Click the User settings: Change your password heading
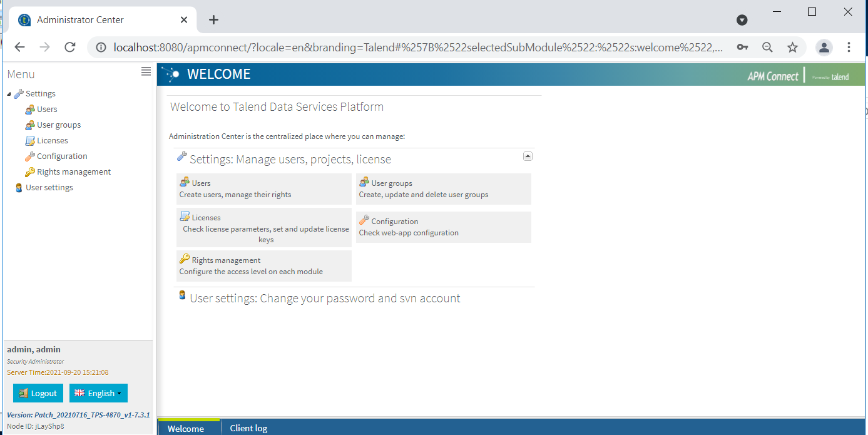This screenshot has height=435, width=868. (325, 299)
